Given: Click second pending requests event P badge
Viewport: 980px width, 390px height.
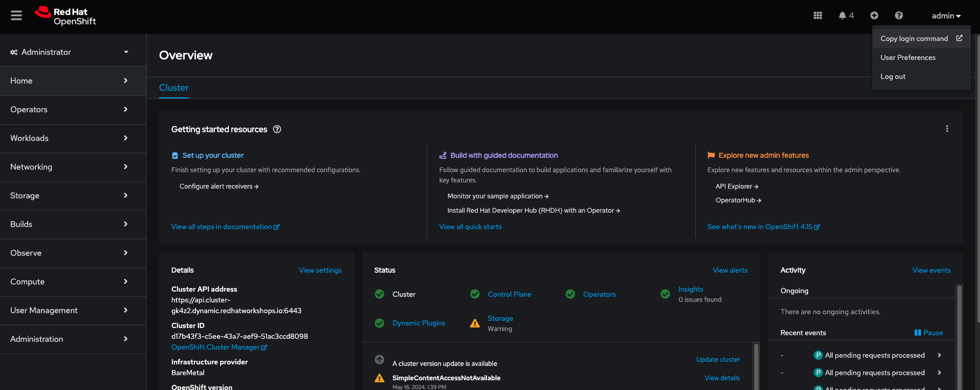Looking at the screenshot, I should point(818,373).
